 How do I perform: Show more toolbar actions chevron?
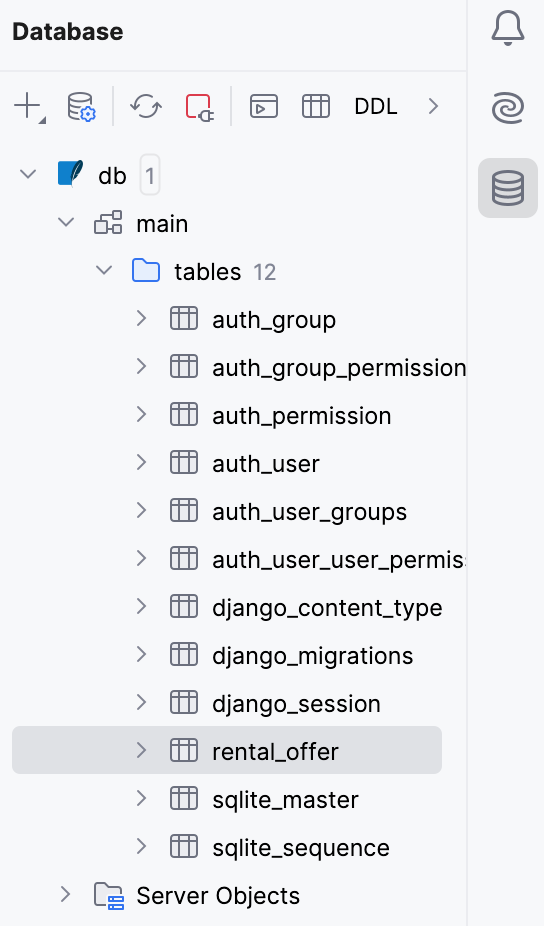coord(434,107)
